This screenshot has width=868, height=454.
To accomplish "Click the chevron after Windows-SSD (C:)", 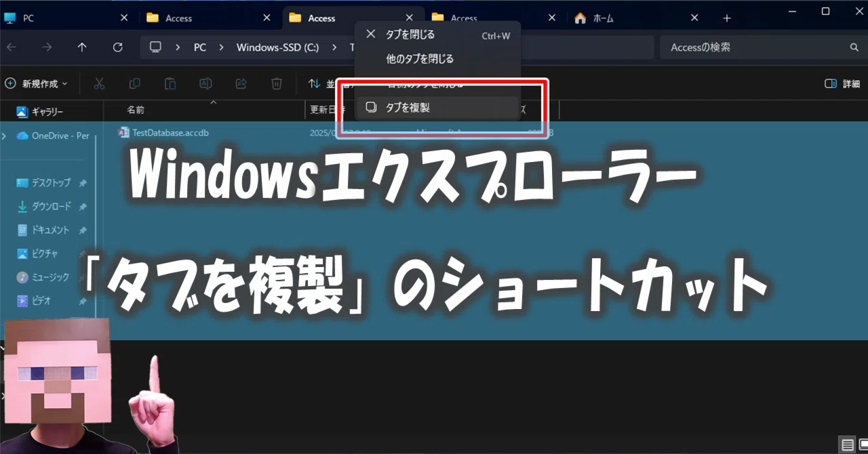I will [334, 47].
